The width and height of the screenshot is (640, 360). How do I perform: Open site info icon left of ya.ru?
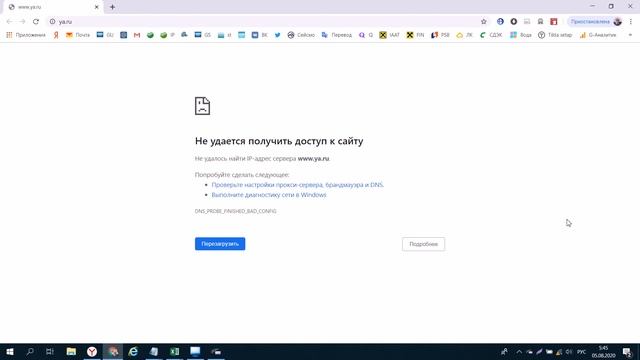point(52,22)
